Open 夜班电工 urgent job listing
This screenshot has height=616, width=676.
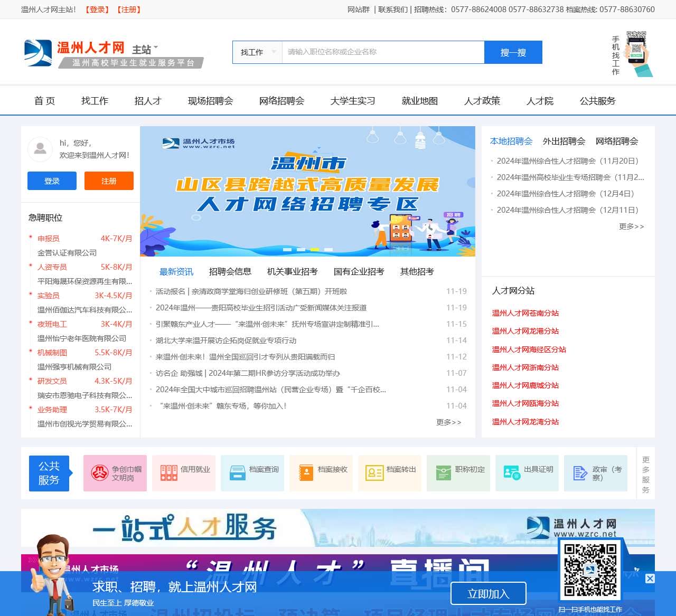click(52, 324)
